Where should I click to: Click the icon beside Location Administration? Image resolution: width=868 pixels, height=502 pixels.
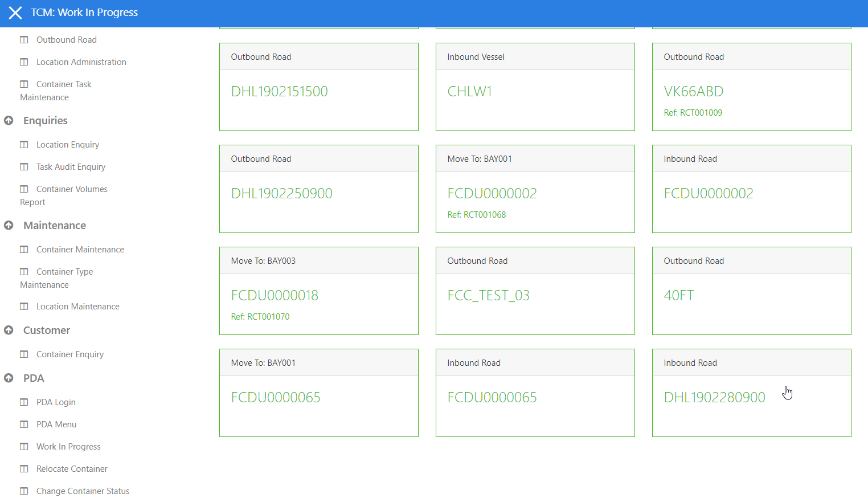click(24, 62)
